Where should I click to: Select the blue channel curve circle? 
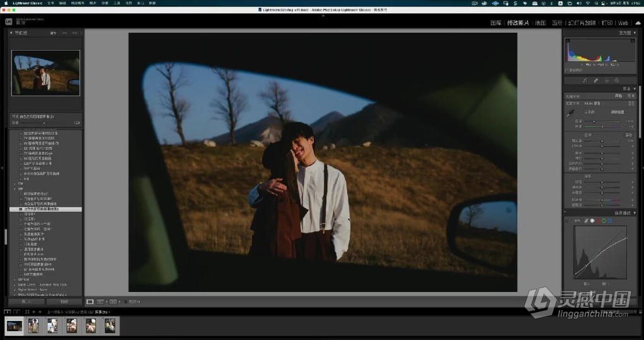tap(611, 221)
